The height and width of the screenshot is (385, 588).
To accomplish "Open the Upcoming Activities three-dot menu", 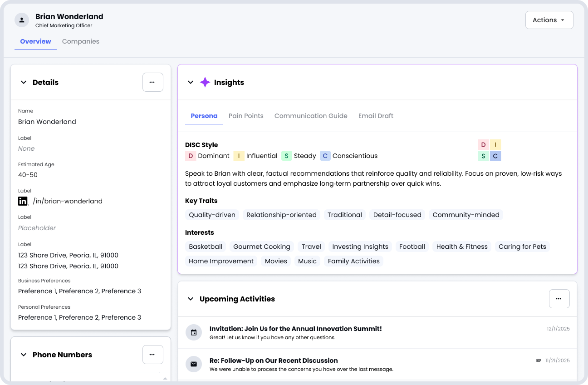I will click(559, 299).
